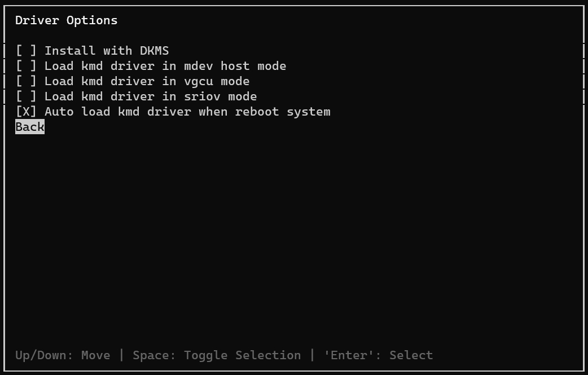Click the 'Install with DKMS' label text

(x=107, y=51)
